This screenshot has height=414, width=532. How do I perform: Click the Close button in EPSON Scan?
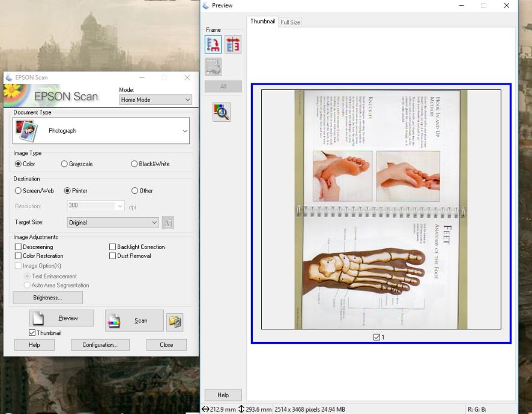click(166, 345)
